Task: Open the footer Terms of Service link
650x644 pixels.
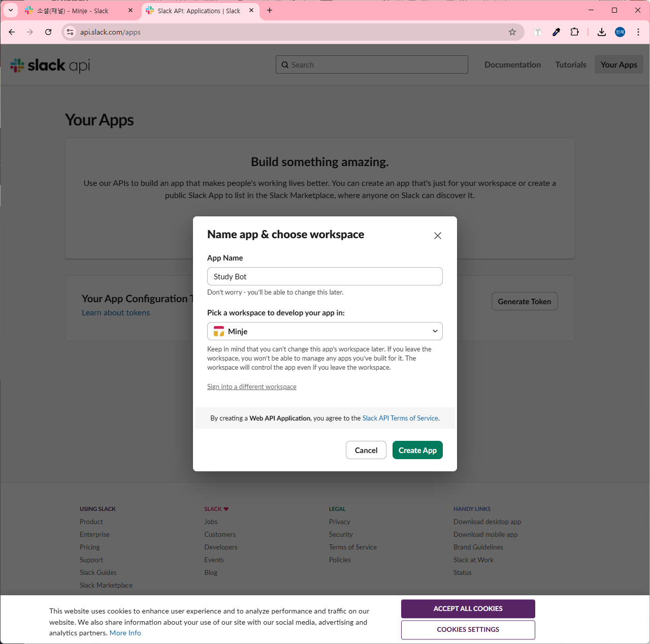Action: coord(353,547)
